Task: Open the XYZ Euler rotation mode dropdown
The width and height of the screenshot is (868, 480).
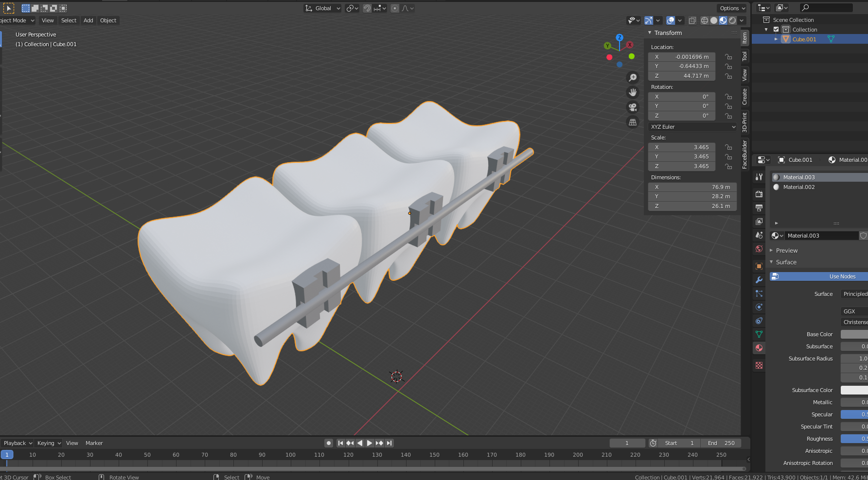Action: pyautogui.click(x=691, y=126)
